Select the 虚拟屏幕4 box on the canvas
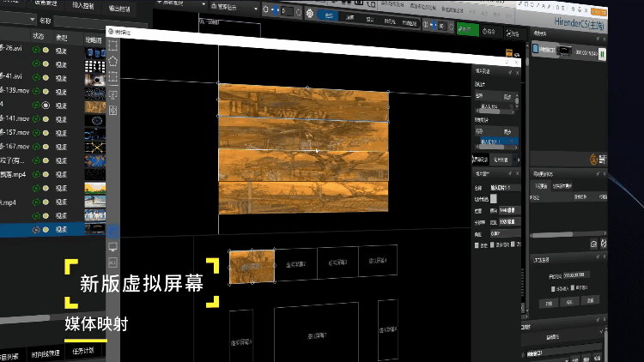644x362 pixels. coord(378,260)
